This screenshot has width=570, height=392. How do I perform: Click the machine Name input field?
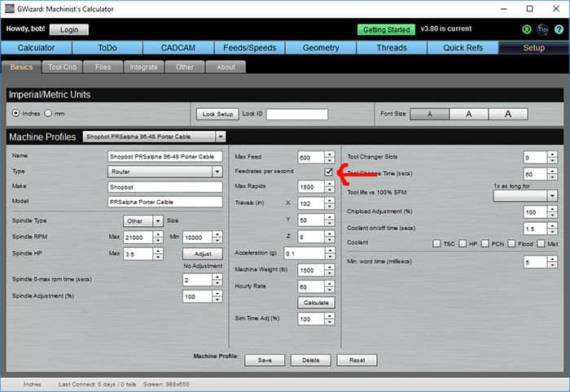(x=165, y=156)
